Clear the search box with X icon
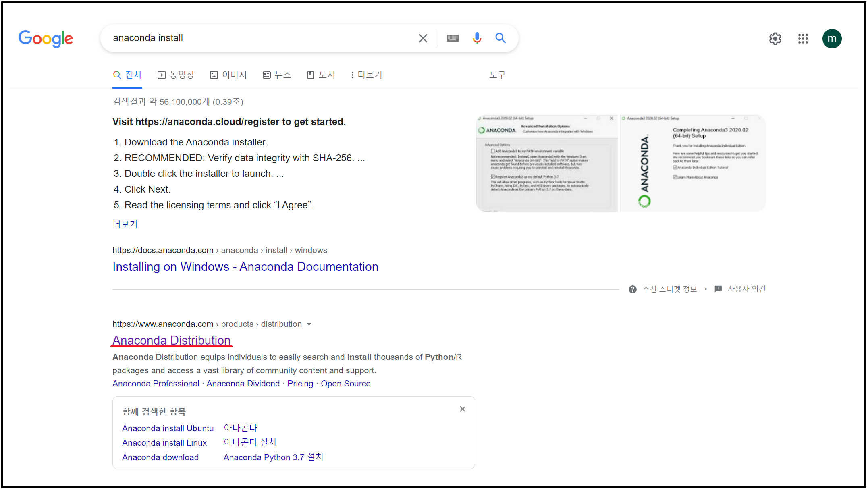The height and width of the screenshot is (490, 868). pos(423,38)
